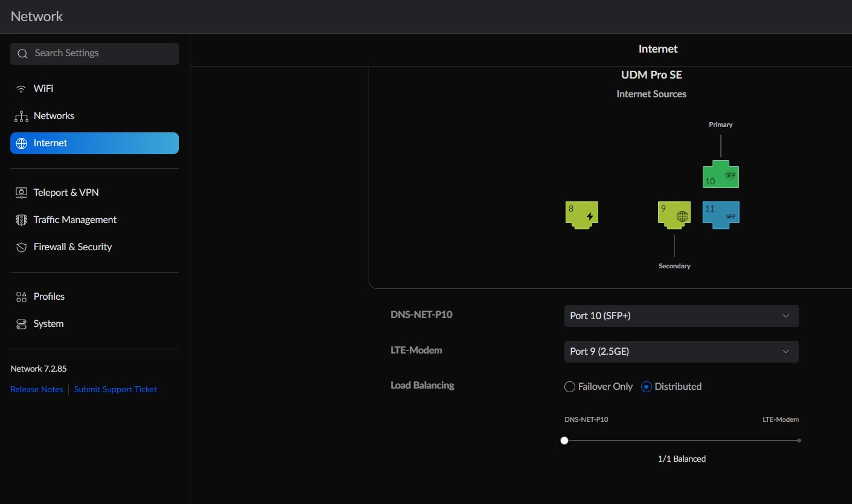Click the Internet globe icon

tap(21, 143)
